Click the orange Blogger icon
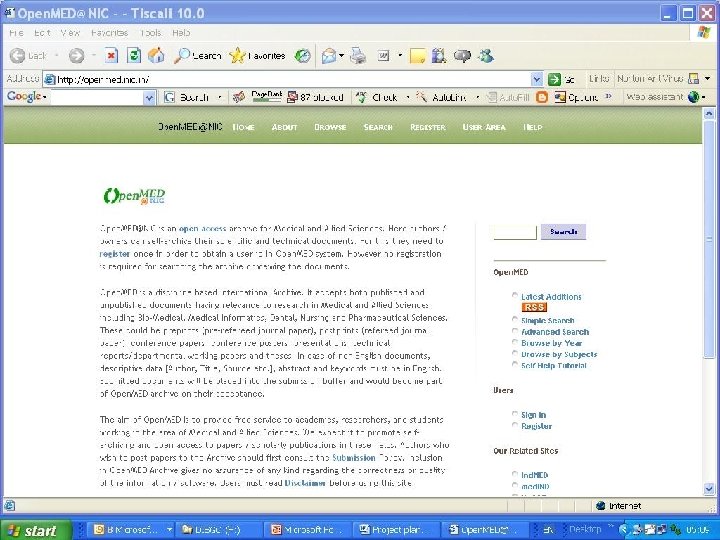Image resolution: width=720 pixels, height=540 pixels. (x=542, y=97)
